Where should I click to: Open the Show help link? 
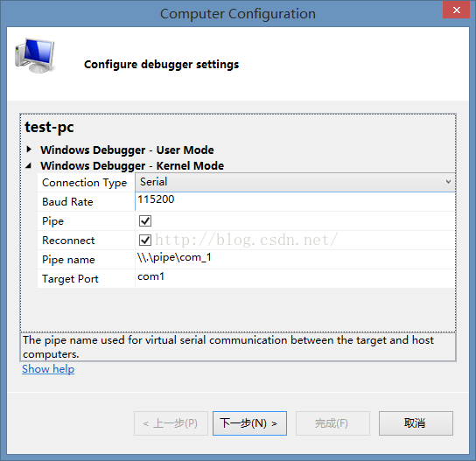(48, 369)
